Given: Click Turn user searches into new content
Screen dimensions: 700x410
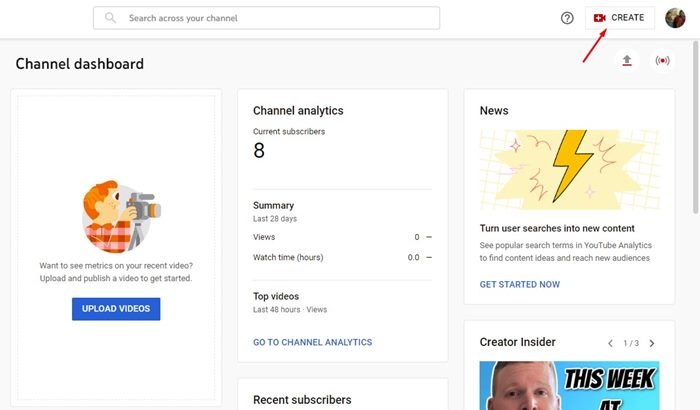Looking at the screenshot, I should 557,228.
